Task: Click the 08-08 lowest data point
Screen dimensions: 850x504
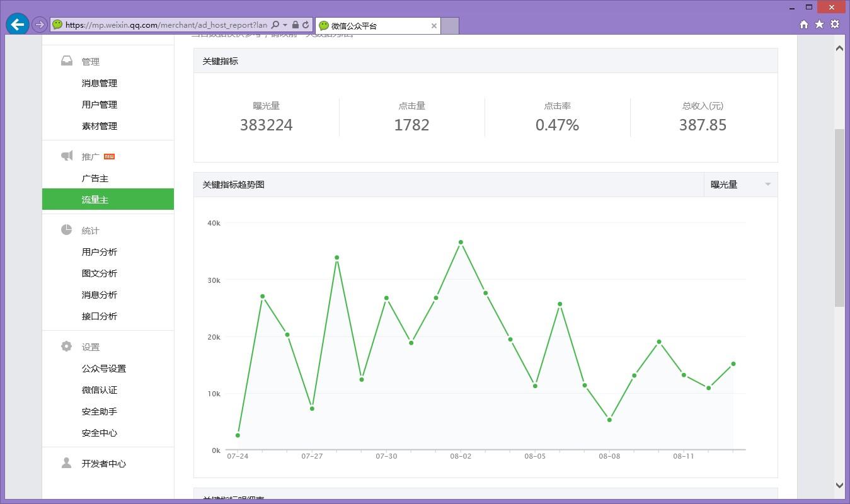Action: coord(609,420)
